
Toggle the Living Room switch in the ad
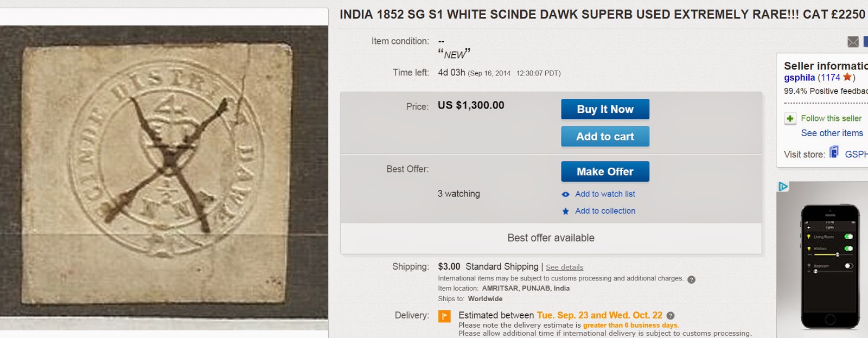tap(848, 237)
